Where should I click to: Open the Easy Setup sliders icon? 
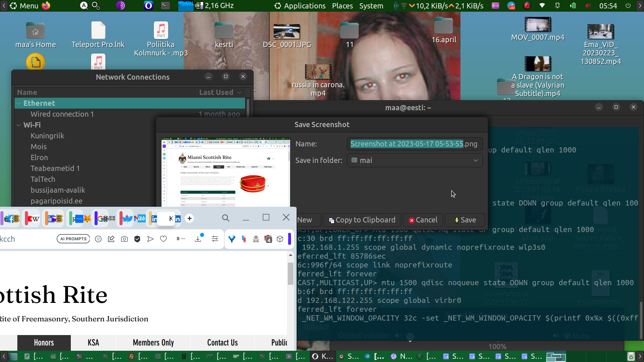pos(215,239)
